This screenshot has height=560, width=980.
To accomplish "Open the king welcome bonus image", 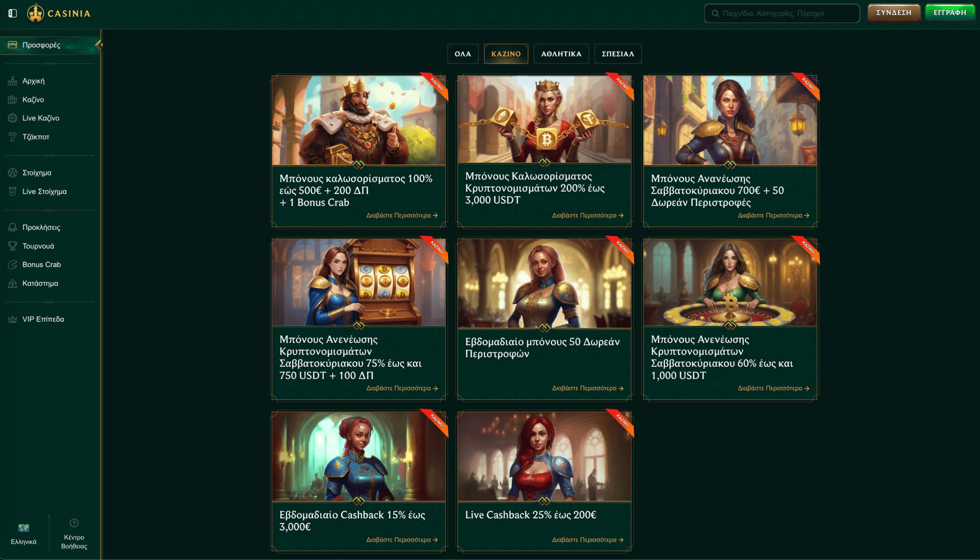I will [359, 121].
